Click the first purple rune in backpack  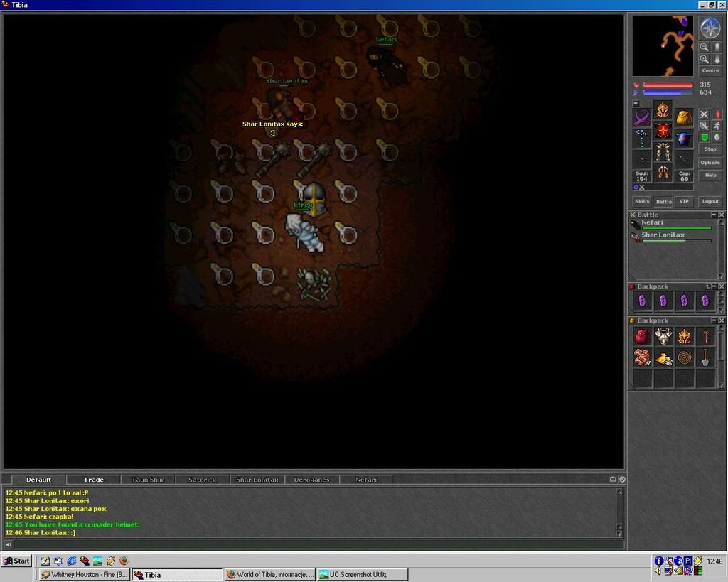[x=642, y=301]
